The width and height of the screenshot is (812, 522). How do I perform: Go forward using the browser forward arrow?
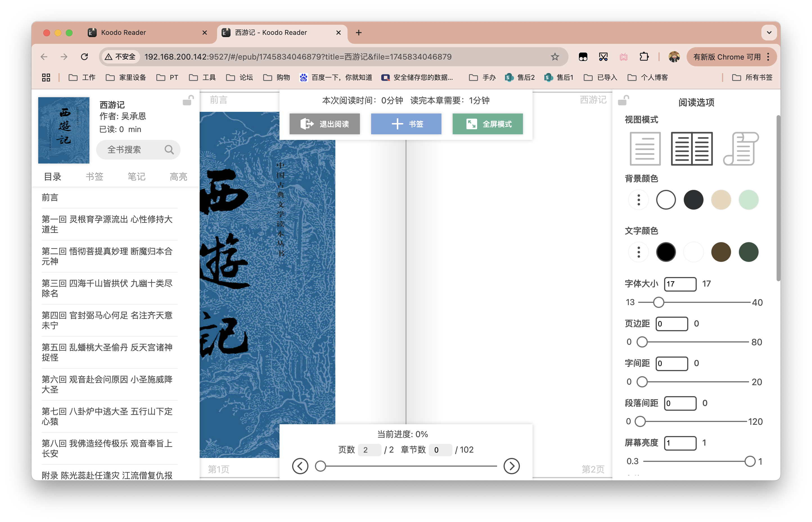[x=64, y=56]
